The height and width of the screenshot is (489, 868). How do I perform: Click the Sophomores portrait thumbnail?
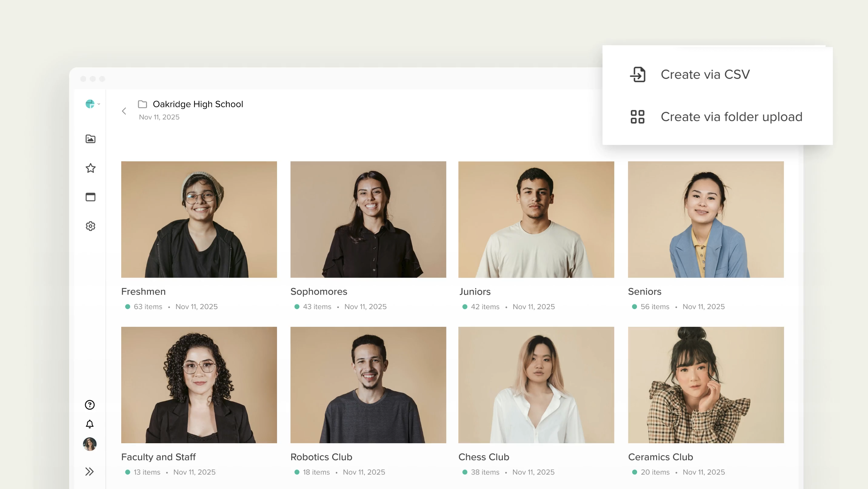tap(368, 219)
